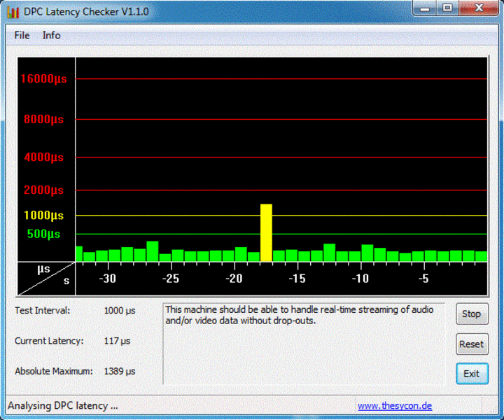The height and width of the screenshot is (420, 504).
Task: Click the -25 time axis label
Action: 171,279
